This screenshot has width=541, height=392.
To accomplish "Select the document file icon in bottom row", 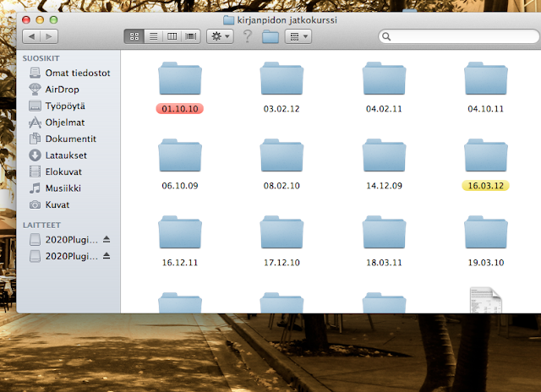I will 485,300.
